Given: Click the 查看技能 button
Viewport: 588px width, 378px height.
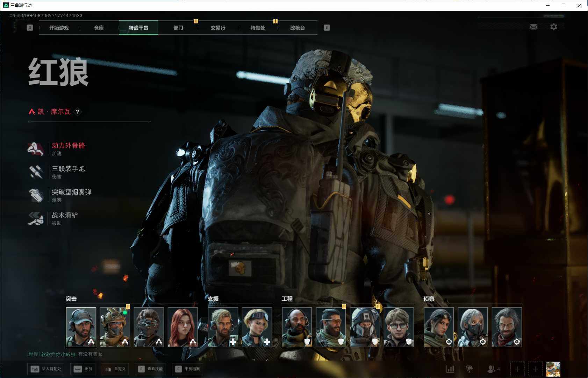Looking at the screenshot, I should tap(150, 369).
